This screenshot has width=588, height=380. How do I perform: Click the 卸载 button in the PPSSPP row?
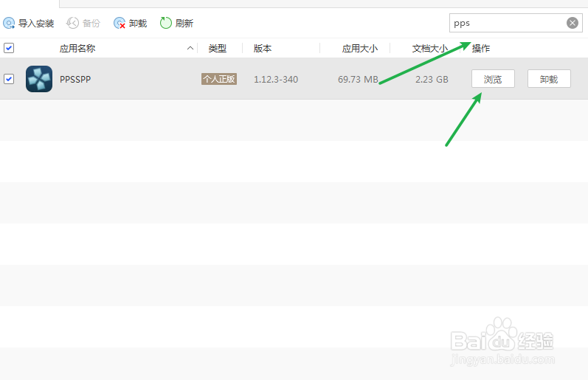click(x=549, y=79)
